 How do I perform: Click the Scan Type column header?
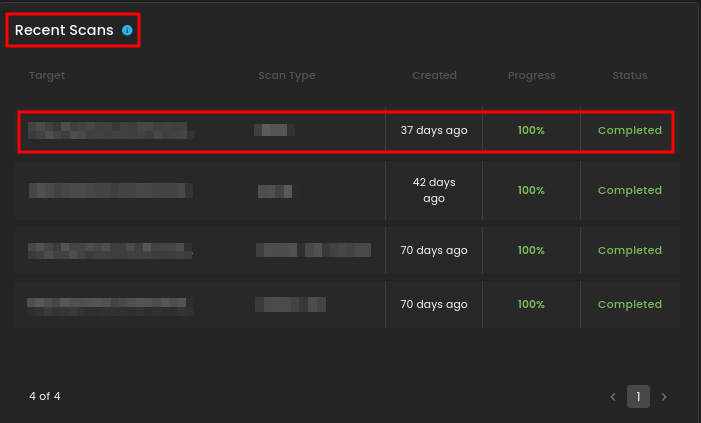286,76
